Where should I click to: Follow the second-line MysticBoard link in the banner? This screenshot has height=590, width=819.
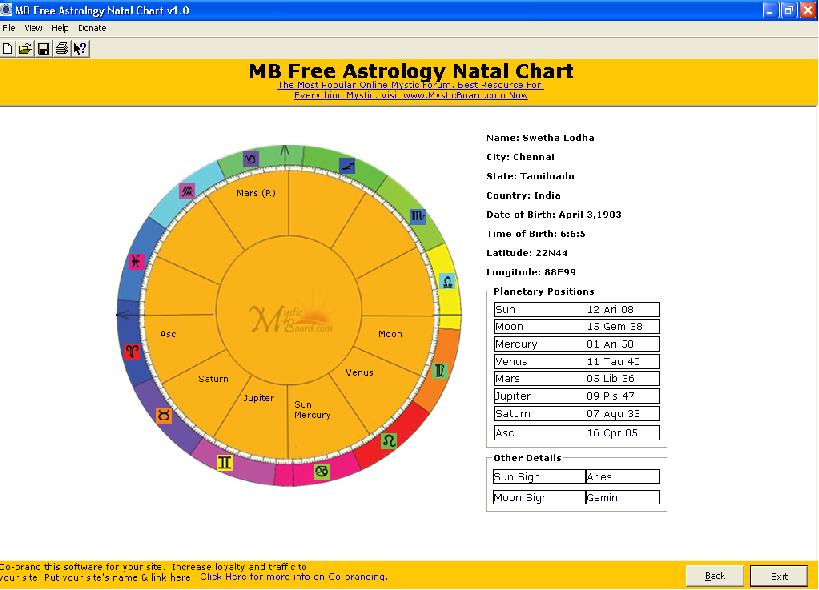(411, 95)
